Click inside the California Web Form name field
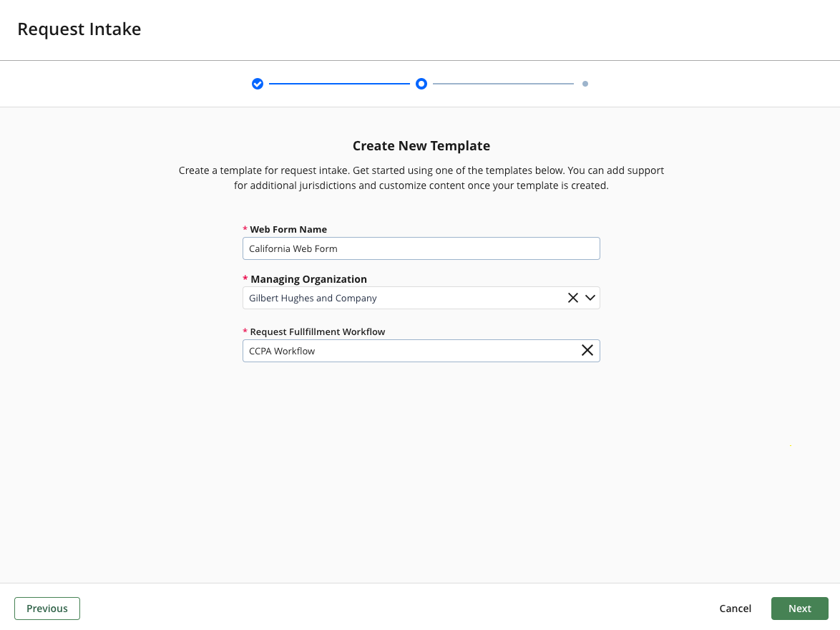840x630 pixels. 421,248
